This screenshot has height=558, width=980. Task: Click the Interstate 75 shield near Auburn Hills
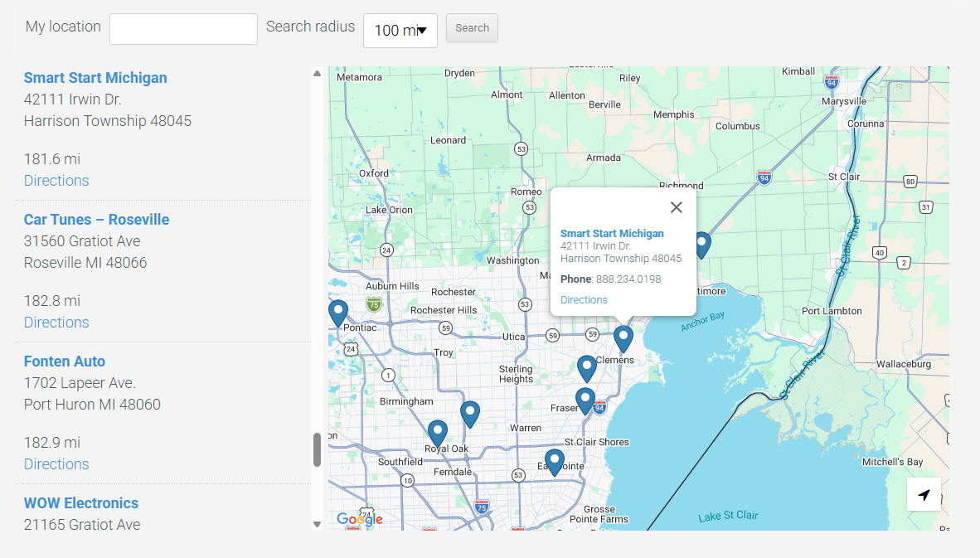(374, 304)
